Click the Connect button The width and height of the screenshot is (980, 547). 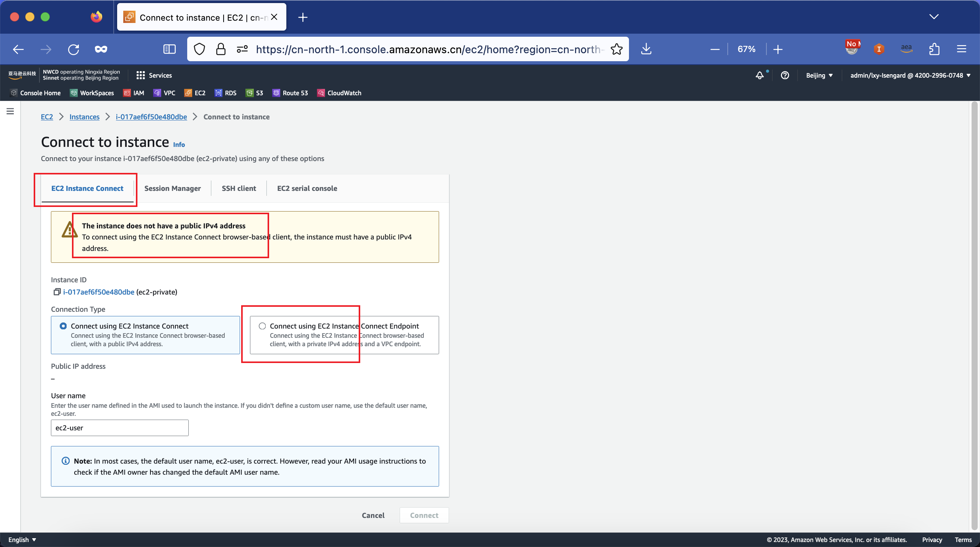click(x=424, y=515)
